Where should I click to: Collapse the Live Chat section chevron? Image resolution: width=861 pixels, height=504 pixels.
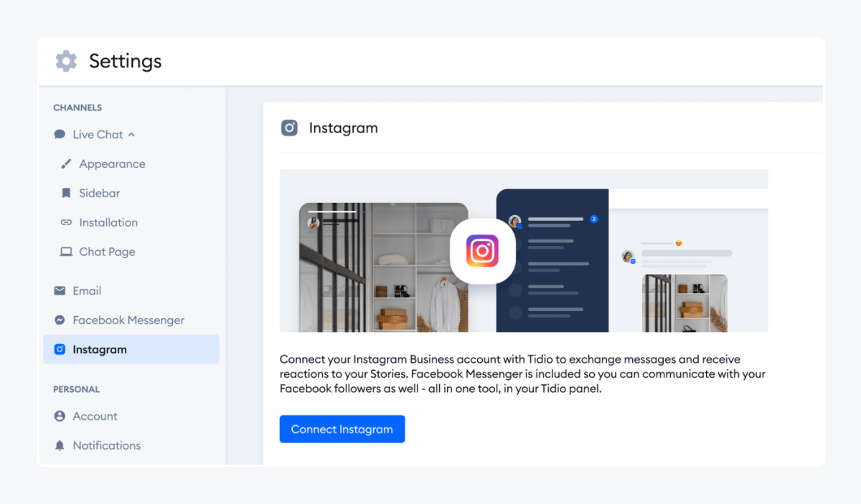pyautogui.click(x=131, y=135)
